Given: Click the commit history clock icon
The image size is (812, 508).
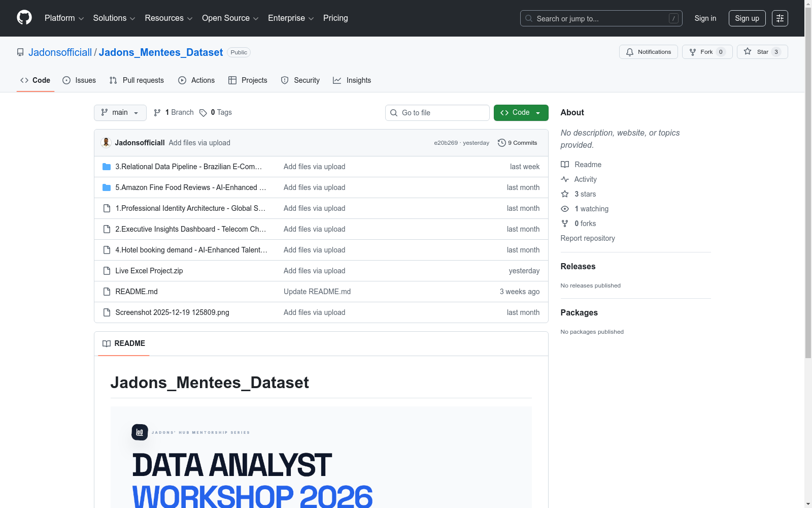Looking at the screenshot, I should (x=502, y=143).
